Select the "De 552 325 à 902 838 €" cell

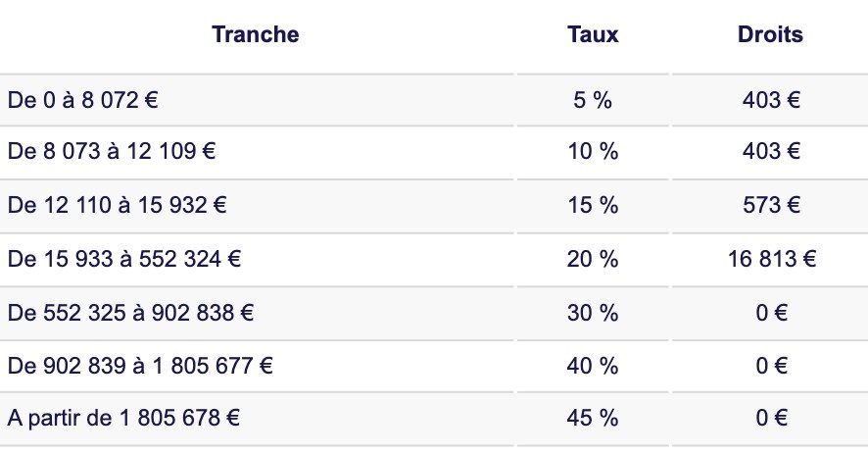[x=130, y=313]
